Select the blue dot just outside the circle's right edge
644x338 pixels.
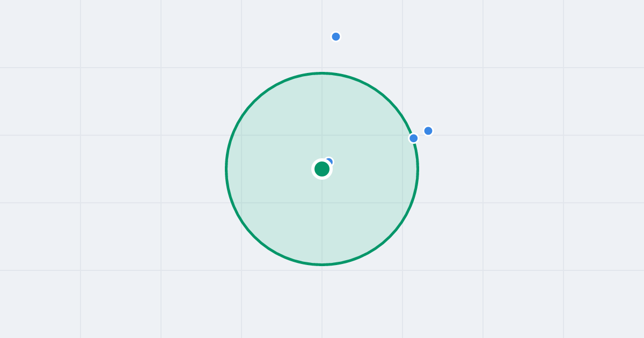428,131
